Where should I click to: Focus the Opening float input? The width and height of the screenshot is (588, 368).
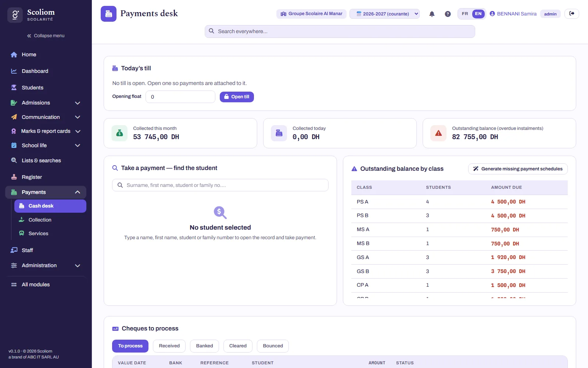pos(180,97)
